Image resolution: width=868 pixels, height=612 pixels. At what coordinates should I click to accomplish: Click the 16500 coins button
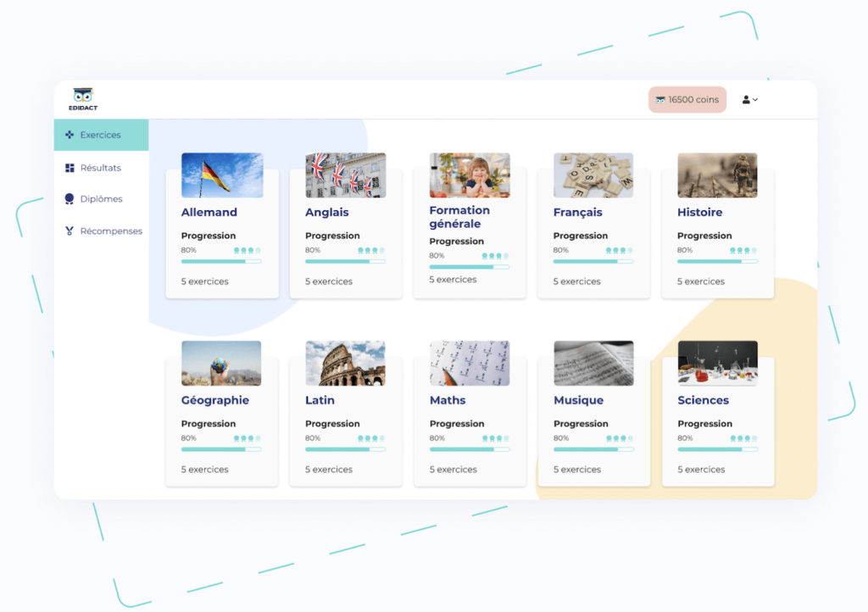coord(687,100)
